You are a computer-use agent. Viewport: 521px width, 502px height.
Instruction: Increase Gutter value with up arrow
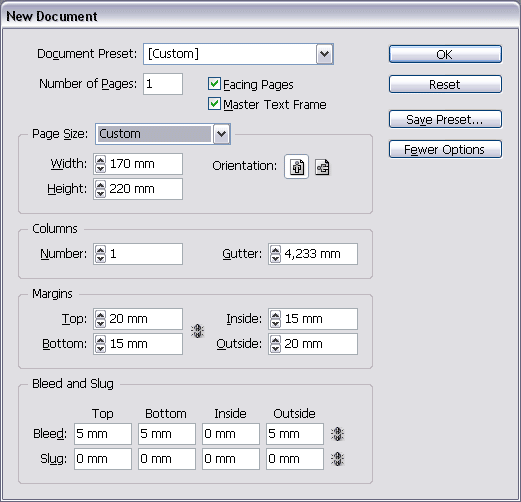tap(275, 250)
